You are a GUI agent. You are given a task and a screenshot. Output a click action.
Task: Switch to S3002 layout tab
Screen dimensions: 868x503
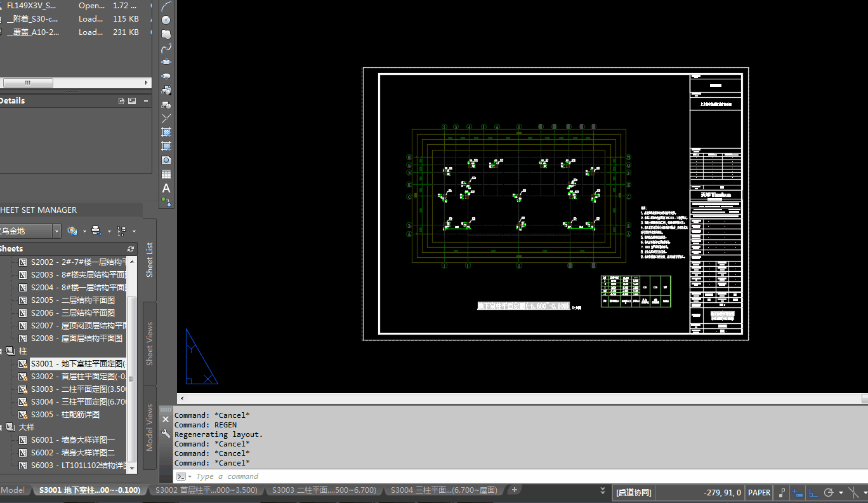[206, 490]
